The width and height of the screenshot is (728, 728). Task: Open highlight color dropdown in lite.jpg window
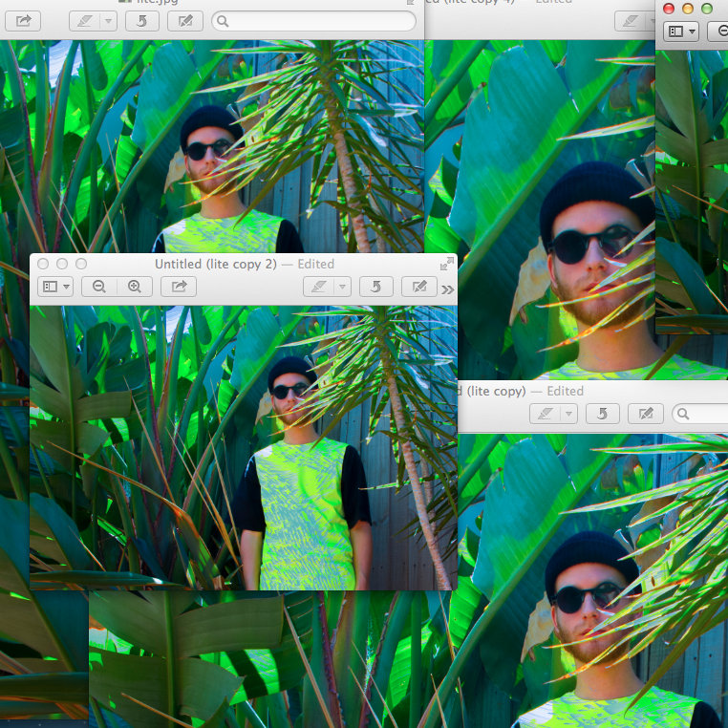tap(107, 20)
